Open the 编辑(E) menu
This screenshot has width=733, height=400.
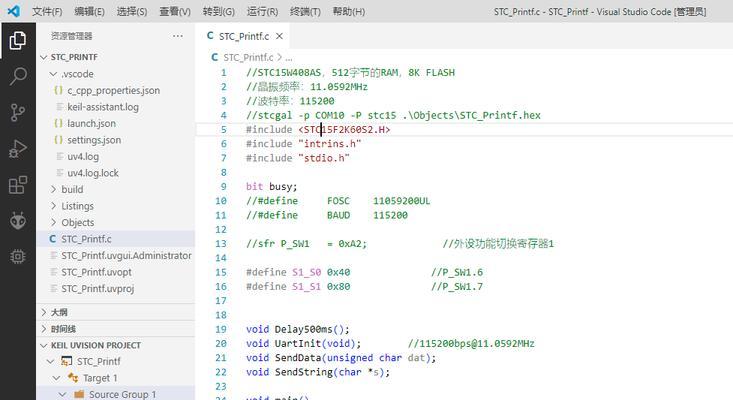click(89, 11)
